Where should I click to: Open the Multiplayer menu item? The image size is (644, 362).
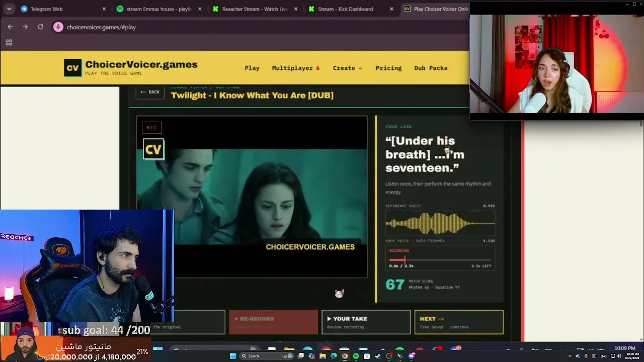(296, 68)
